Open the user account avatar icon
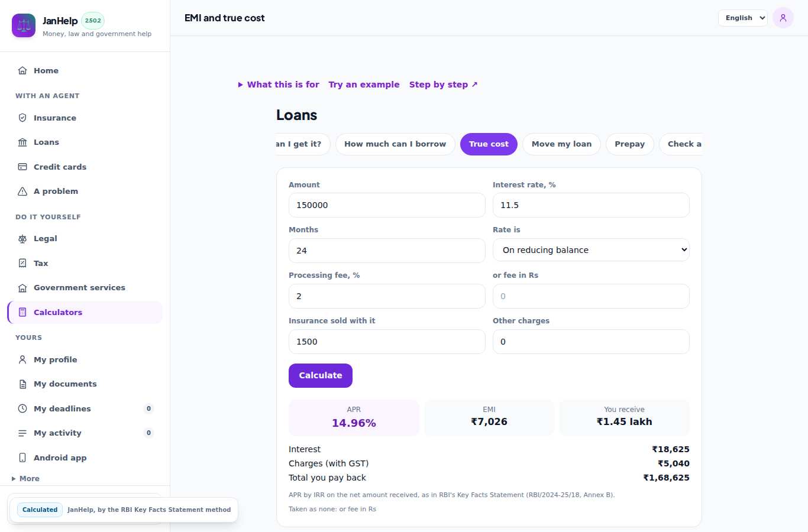Image resolution: width=808 pixels, height=532 pixels. tap(783, 18)
